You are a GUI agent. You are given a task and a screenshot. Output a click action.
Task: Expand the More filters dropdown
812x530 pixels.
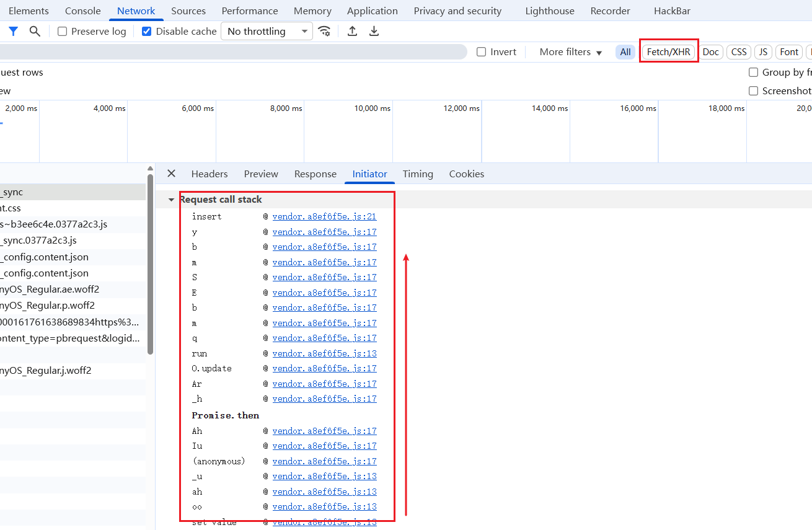570,52
